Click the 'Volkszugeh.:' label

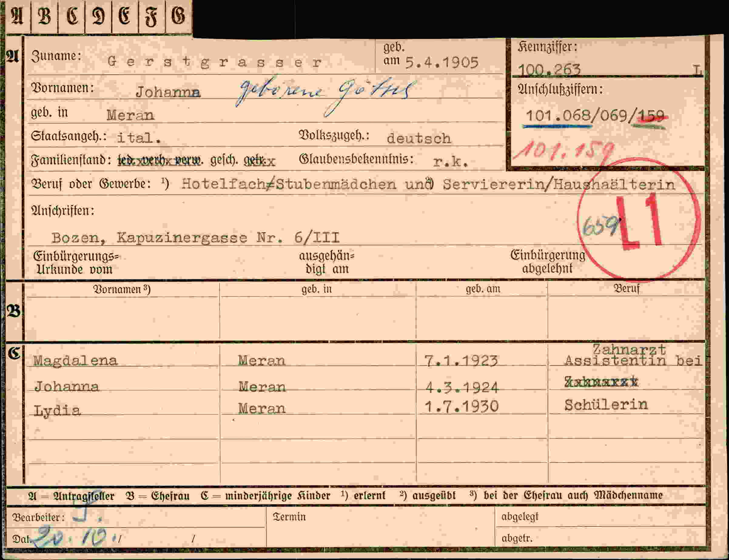click(334, 135)
